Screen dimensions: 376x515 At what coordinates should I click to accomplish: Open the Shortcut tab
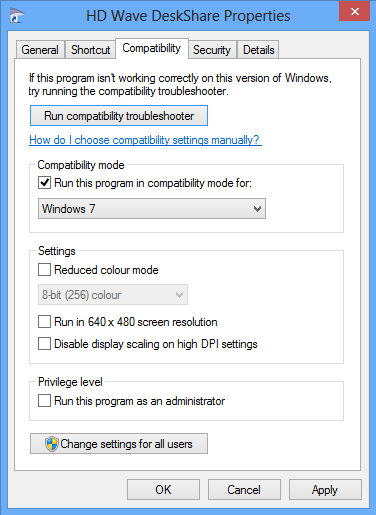click(90, 50)
